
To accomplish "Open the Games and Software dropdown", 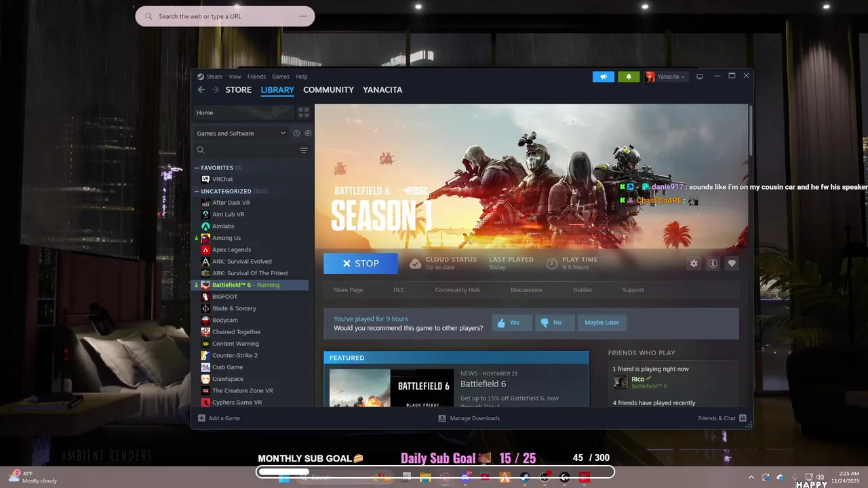I will pyautogui.click(x=241, y=134).
